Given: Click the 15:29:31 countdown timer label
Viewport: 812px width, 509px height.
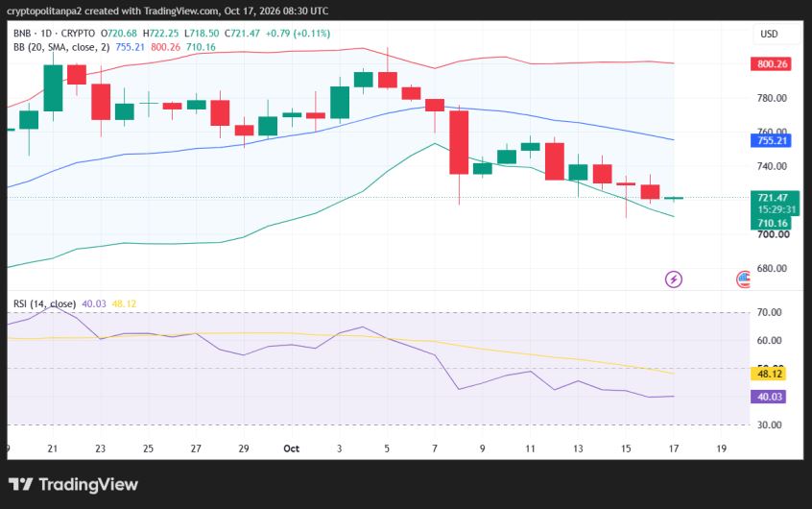Looking at the screenshot, I should click(x=776, y=210).
